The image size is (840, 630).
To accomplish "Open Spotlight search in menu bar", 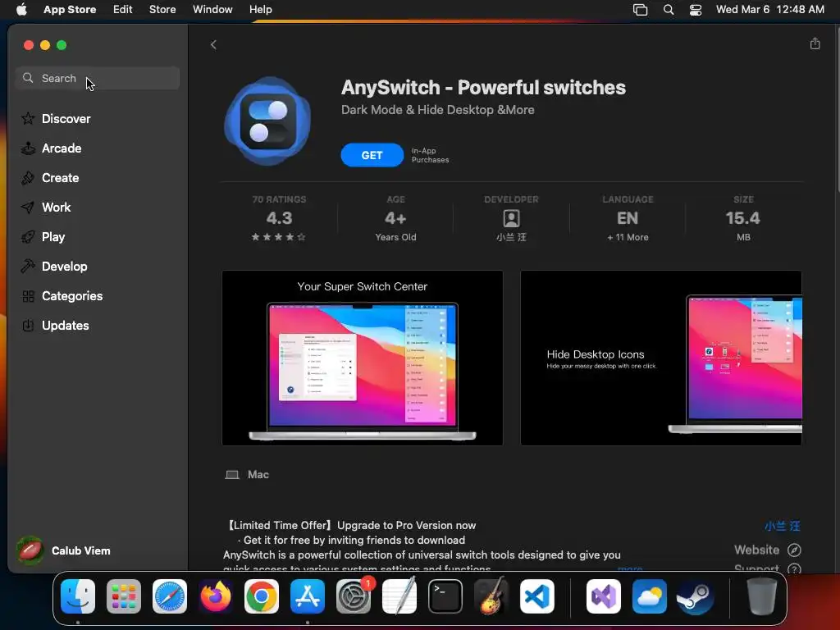I will tap(668, 10).
